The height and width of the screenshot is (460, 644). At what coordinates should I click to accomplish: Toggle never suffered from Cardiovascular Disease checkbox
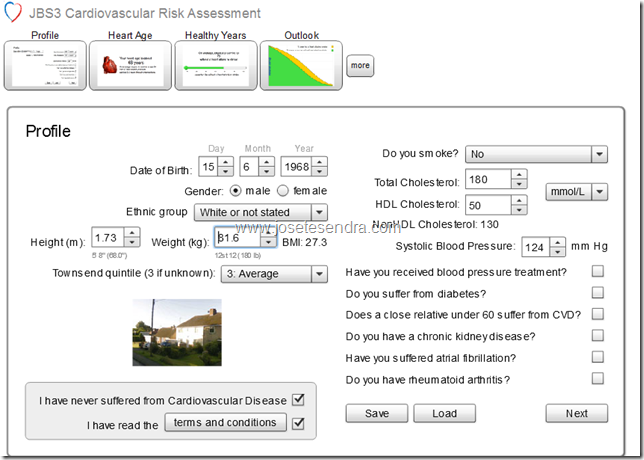[x=298, y=401]
